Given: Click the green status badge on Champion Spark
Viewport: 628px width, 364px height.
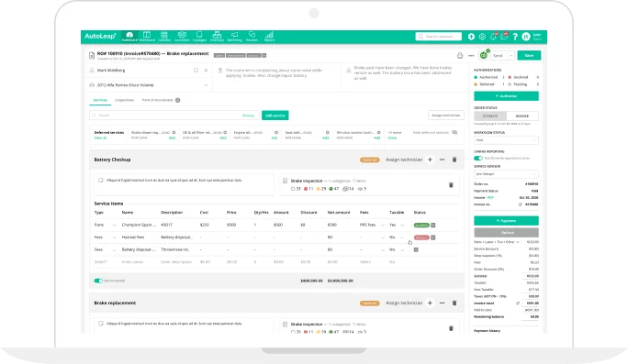Looking at the screenshot, I should click(x=421, y=226).
